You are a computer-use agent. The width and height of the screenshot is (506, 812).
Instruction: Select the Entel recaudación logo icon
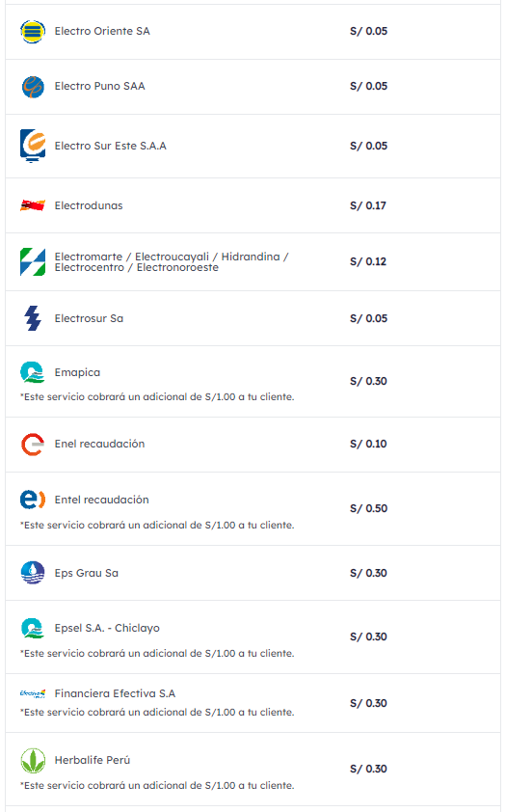[x=33, y=500]
